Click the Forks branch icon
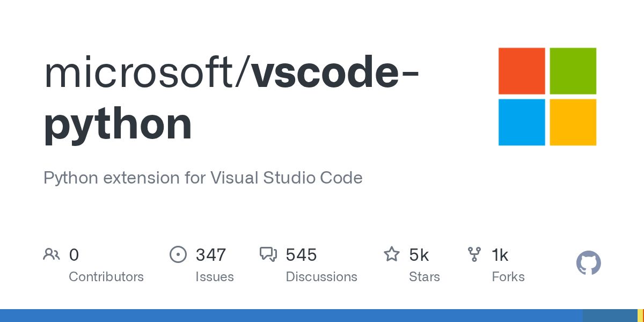This screenshot has width=644, height=322. coord(474,254)
